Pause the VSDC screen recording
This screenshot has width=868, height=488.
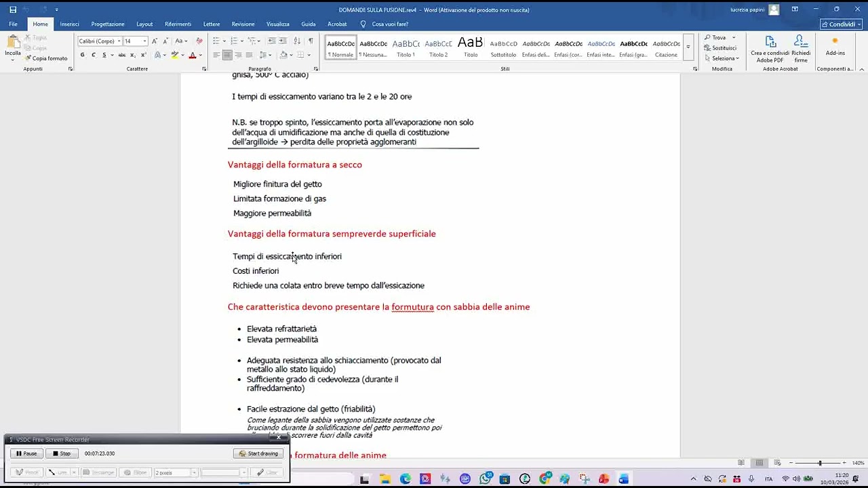(26, 453)
